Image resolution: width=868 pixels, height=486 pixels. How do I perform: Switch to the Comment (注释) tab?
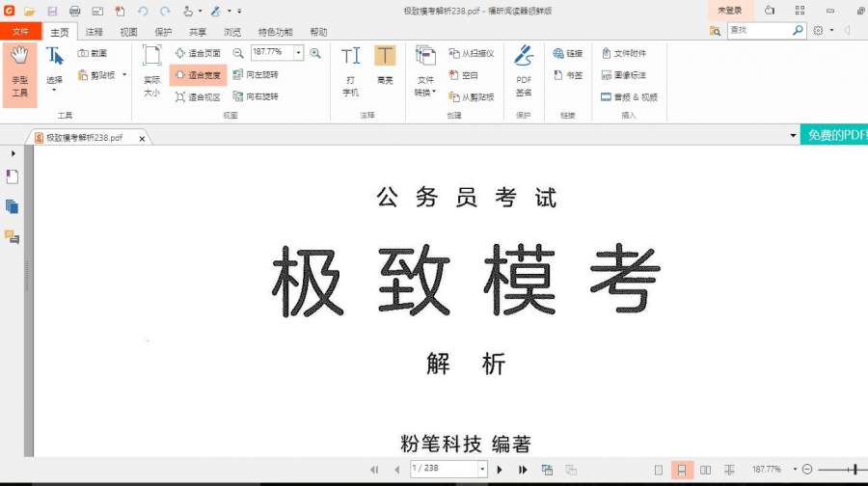[x=95, y=32]
